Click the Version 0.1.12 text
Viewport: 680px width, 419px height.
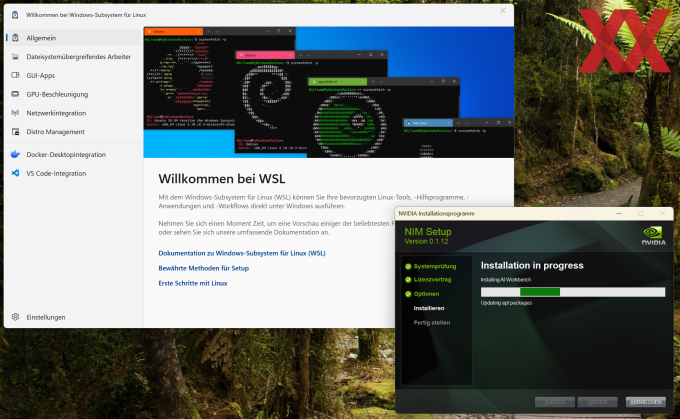pos(426,242)
